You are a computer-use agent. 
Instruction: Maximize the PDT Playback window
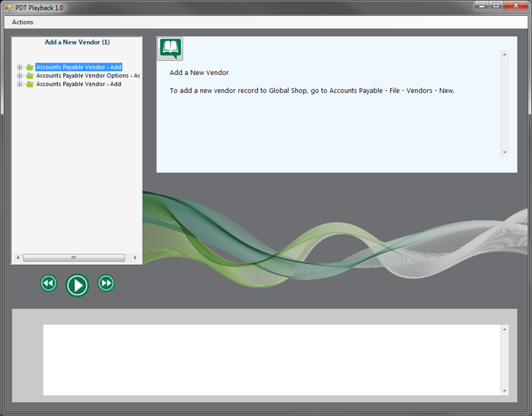(496, 6)
